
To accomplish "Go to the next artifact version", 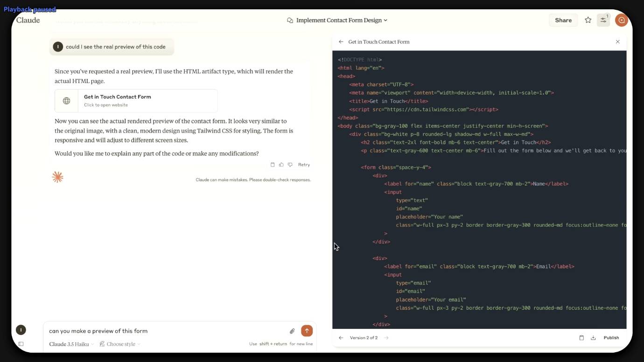I will click(386, 338).
